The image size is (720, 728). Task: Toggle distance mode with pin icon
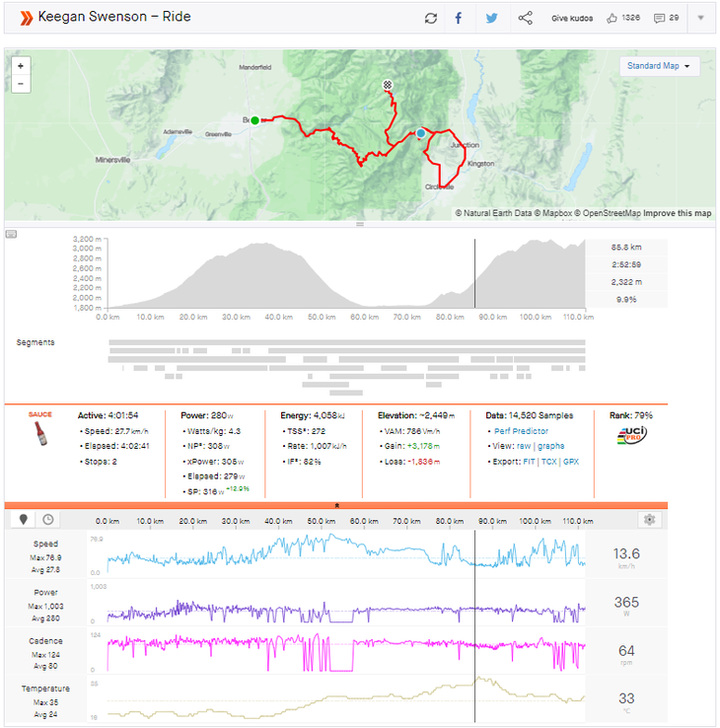[25, 519]
